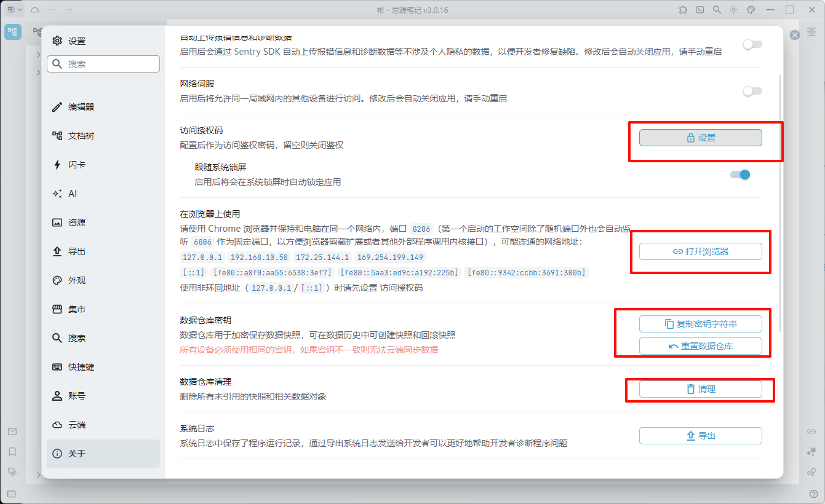Click address [fe80::a8f0:aa55:6538:3ef7]
825x504 pixels.
click(x=272, y=272)
